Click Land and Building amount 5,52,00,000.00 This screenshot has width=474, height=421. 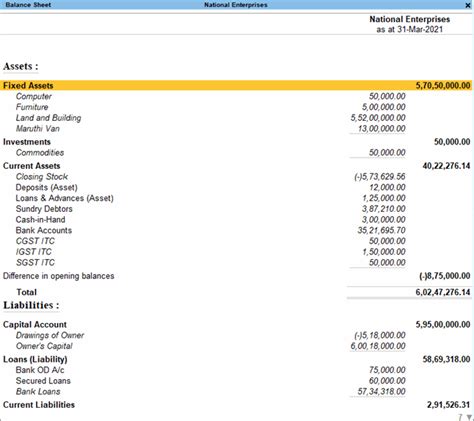[x=378, y=118]
